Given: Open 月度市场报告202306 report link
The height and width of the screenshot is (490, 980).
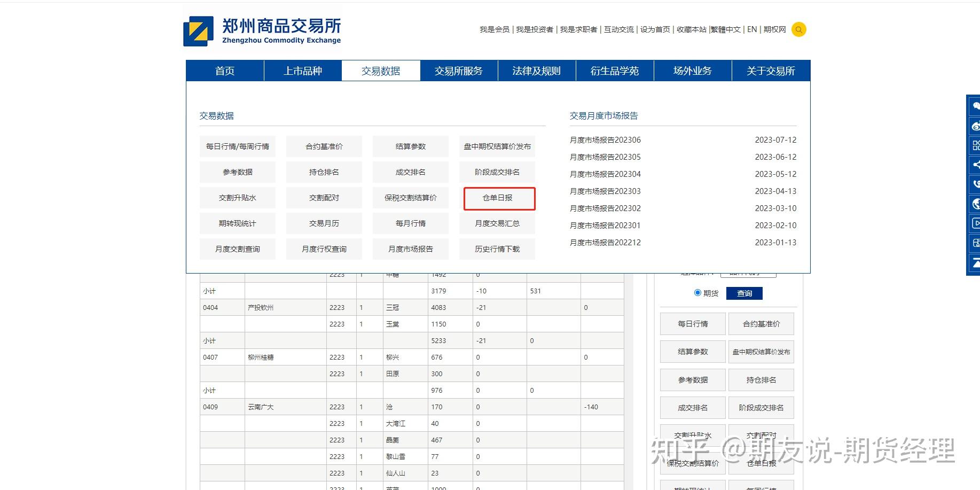Looking at the screenshot, I should click(x=604, y=139).
